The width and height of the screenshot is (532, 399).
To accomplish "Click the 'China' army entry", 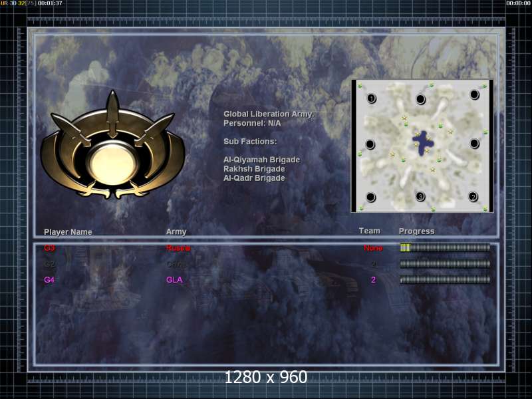I will (x=176, y=264).
